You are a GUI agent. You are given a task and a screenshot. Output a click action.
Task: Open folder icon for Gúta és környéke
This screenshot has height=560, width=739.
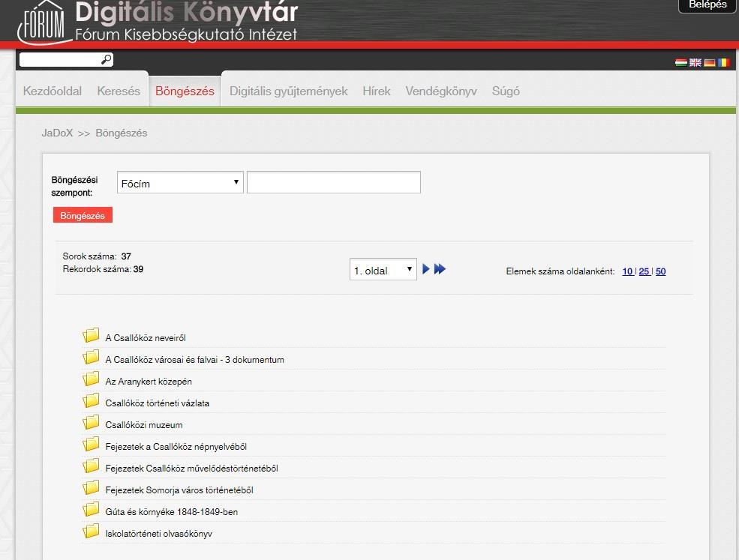(x=91, y=509)
